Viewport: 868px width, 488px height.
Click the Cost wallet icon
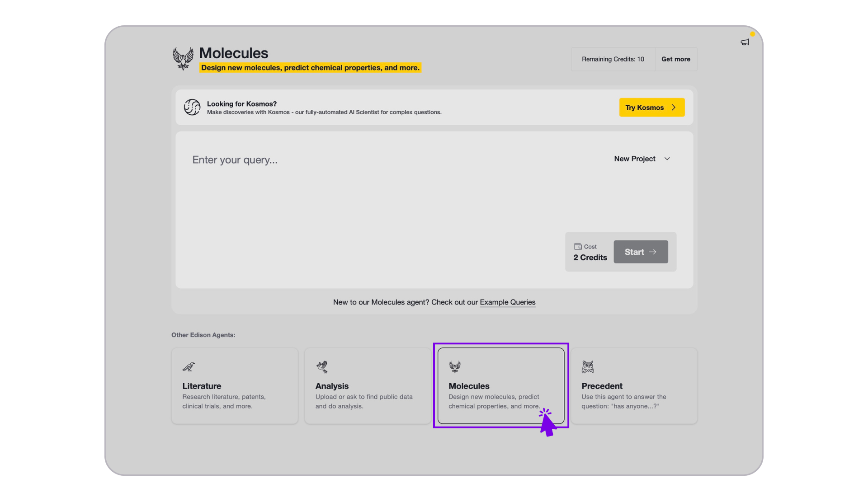pos(578,246)
